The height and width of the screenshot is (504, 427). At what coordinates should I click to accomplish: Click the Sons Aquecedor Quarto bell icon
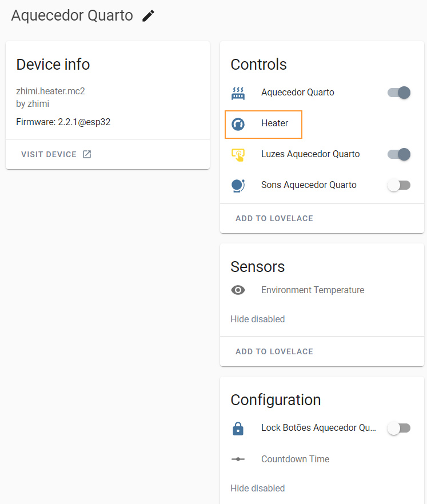coord(238,185)
